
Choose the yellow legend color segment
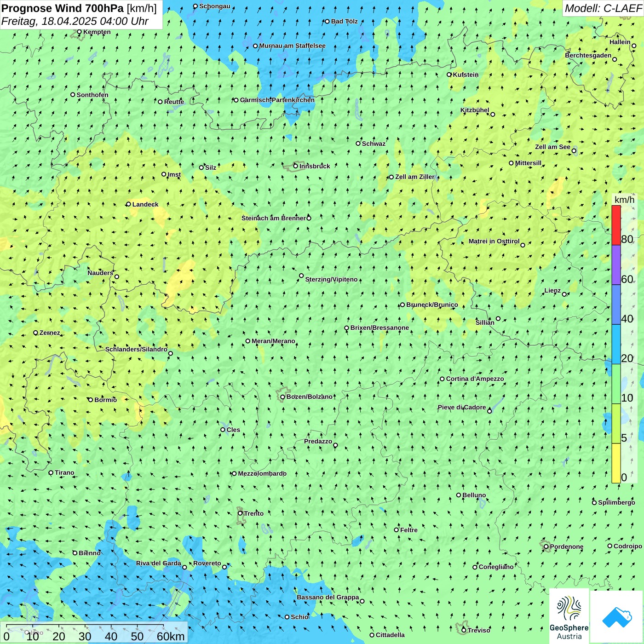click(x=616, y=463)
